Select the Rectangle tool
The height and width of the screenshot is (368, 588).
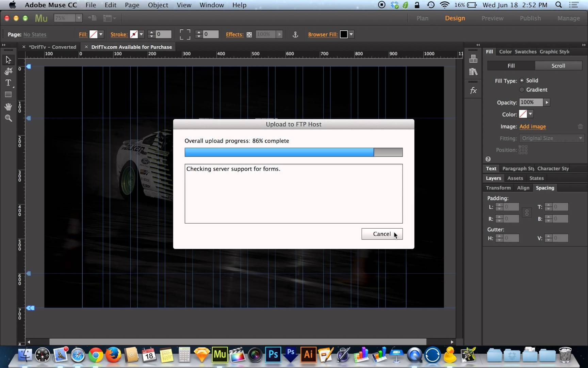9,95
